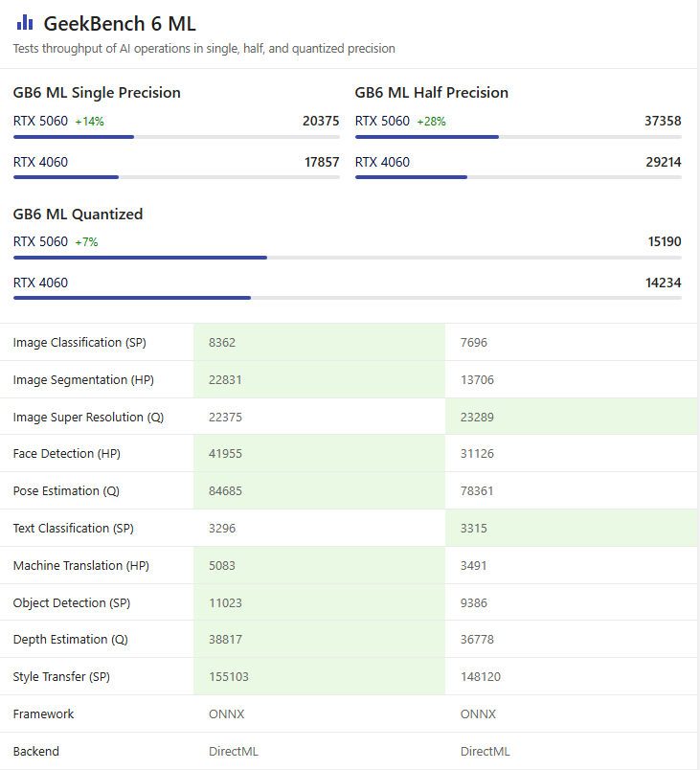700x770 pixels.
Task: Click the Image Segmentation (HP) value 22831
Action: click(x=225, y=380)
